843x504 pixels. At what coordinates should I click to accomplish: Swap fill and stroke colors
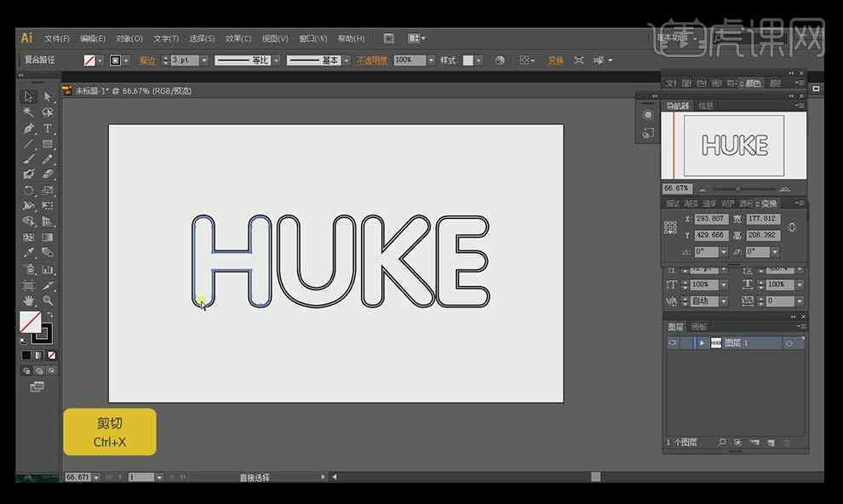50,315
